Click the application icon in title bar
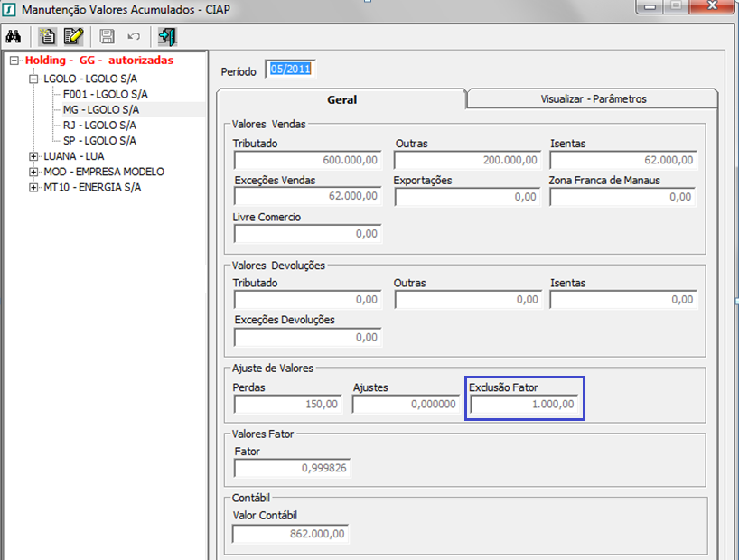 [x=9, y=10]
